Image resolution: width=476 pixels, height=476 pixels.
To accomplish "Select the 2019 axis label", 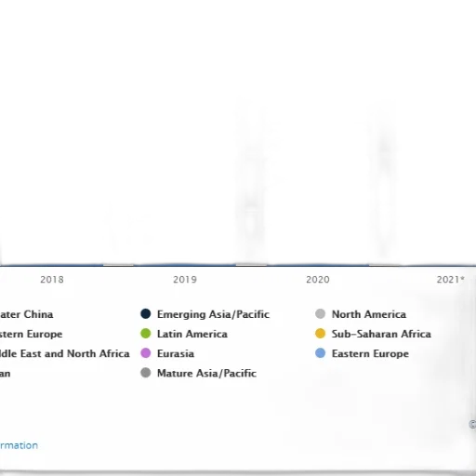I will tap(185, 280).
